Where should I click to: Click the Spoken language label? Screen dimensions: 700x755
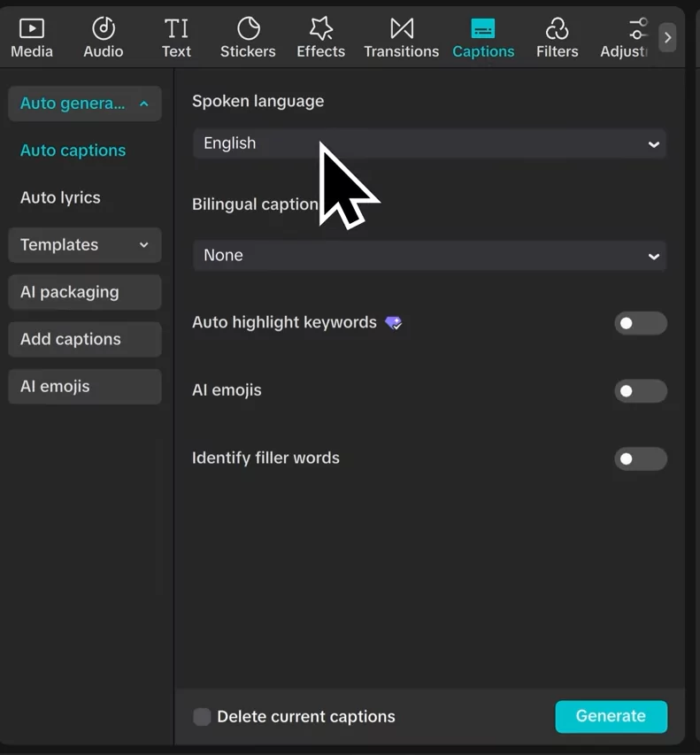pos(258,101)
